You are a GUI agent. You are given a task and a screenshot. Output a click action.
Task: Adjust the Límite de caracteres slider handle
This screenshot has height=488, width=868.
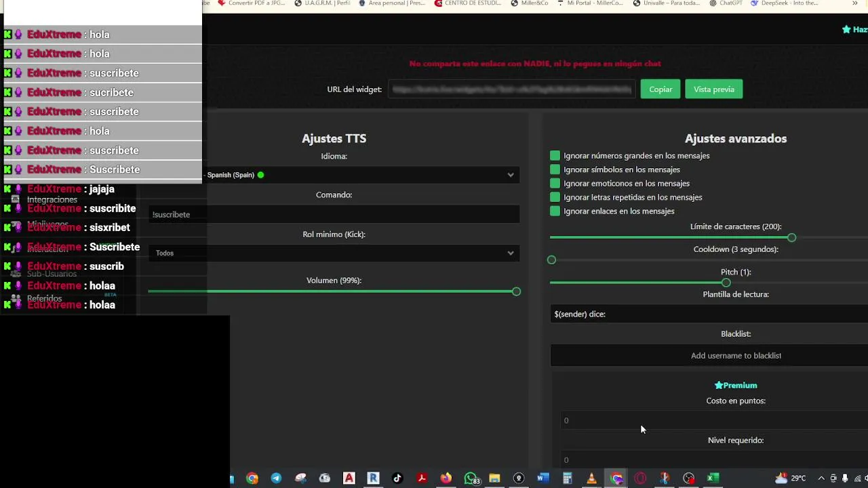[791, 238]
